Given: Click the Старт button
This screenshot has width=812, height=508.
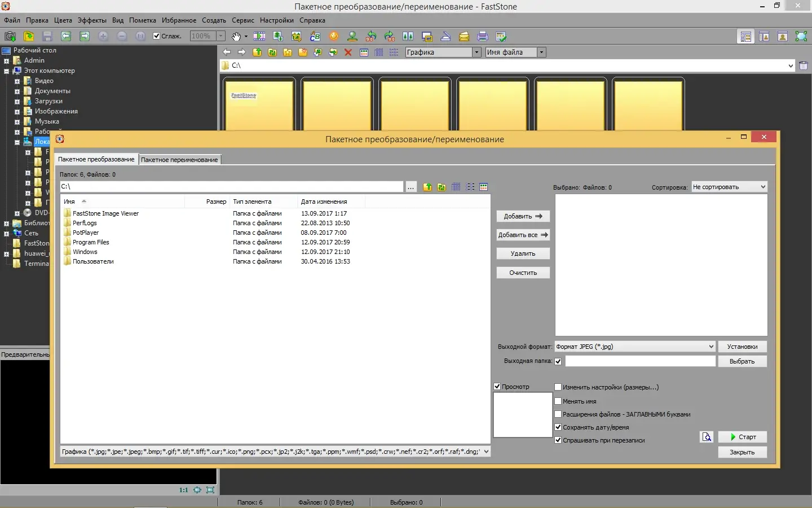Looking at the screenshot, I should pos(743,437).
